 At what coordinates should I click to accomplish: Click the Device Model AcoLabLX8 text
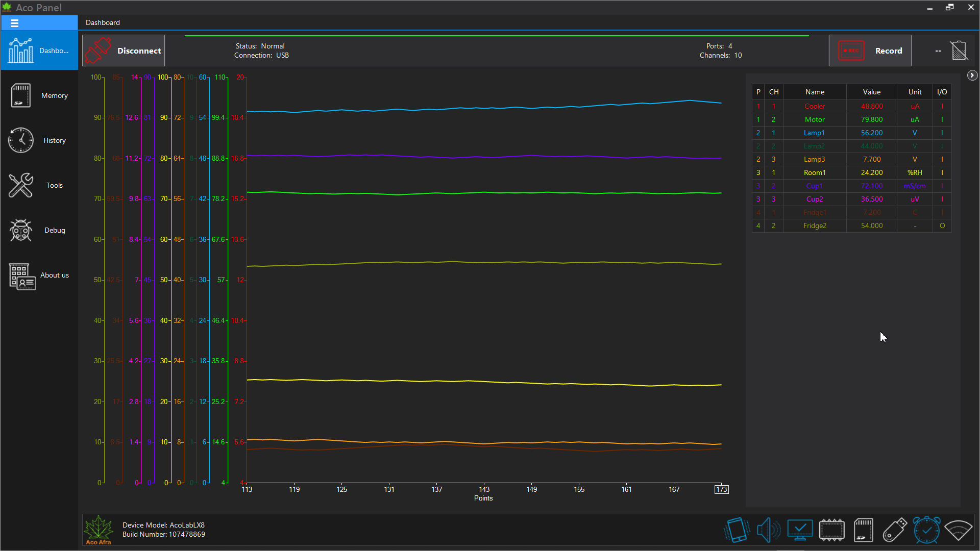click(x=163, y=525)
